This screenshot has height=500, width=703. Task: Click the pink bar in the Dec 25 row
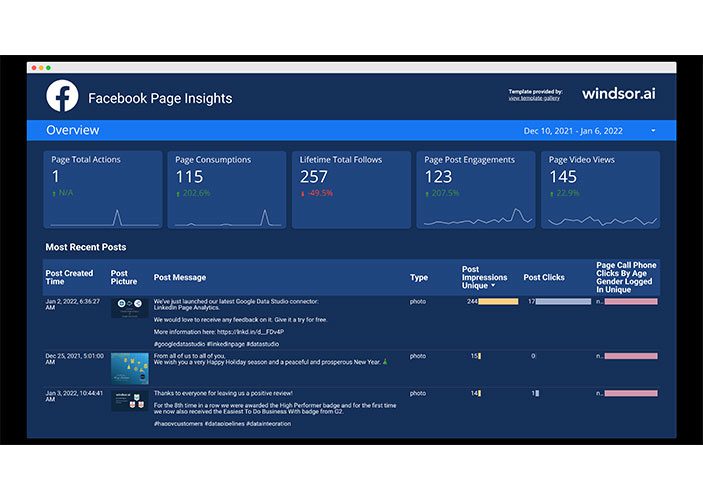pos(631,356)
